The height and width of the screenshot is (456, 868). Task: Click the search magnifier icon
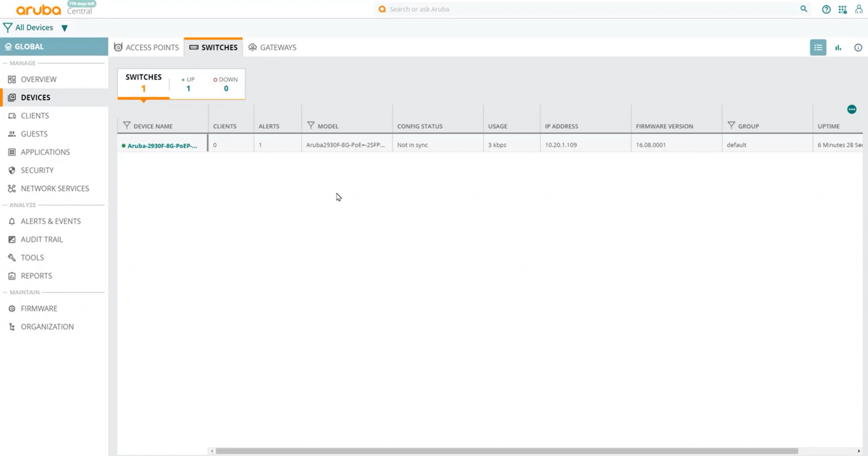tap(804, 9)
